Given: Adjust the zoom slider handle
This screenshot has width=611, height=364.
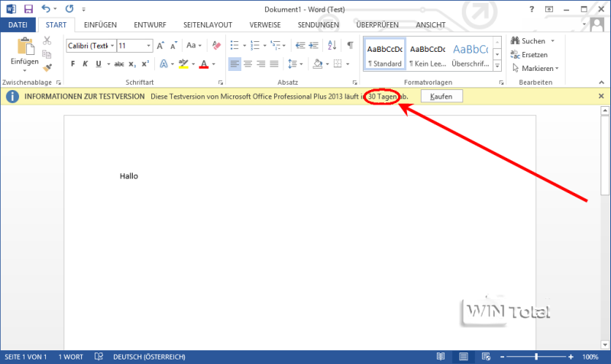Looking at the screenshot, I should (x=537, y=356).
